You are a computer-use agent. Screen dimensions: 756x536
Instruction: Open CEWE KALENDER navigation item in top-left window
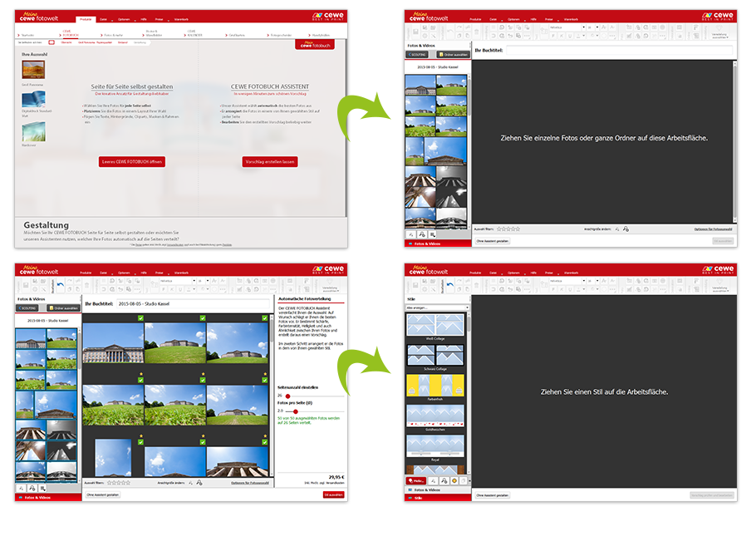pos(194,33)
